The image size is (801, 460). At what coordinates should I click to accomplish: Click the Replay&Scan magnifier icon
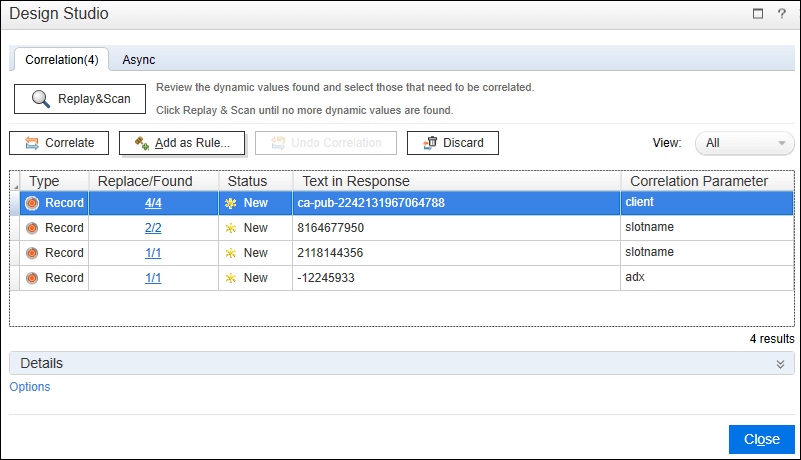40,99
